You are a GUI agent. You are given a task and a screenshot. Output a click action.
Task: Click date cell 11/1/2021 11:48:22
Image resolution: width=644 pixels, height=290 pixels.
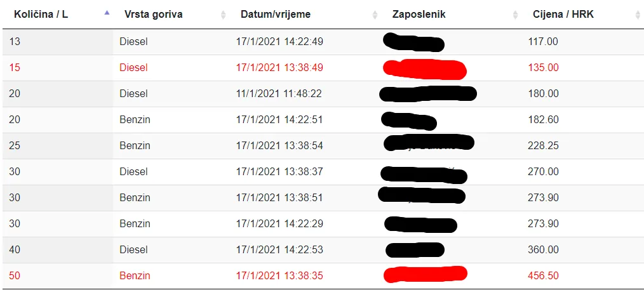tap(279, 93)
